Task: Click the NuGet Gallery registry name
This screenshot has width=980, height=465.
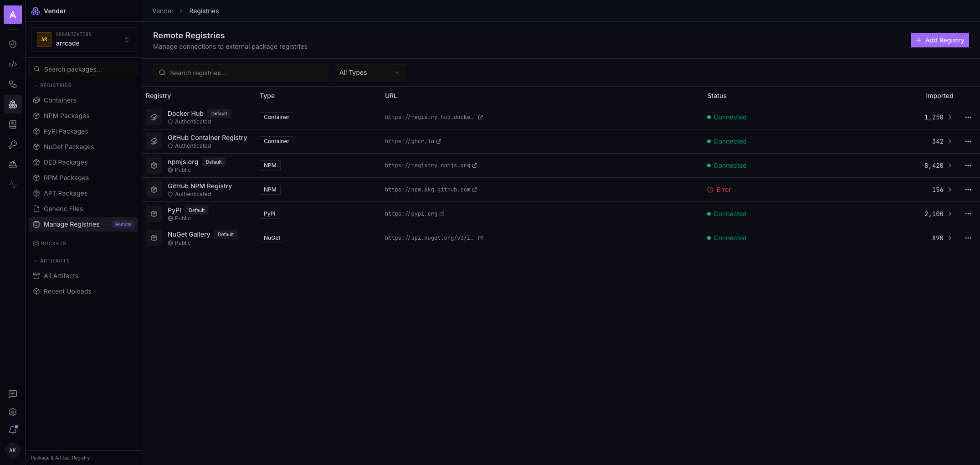Action: pos(189,234)
